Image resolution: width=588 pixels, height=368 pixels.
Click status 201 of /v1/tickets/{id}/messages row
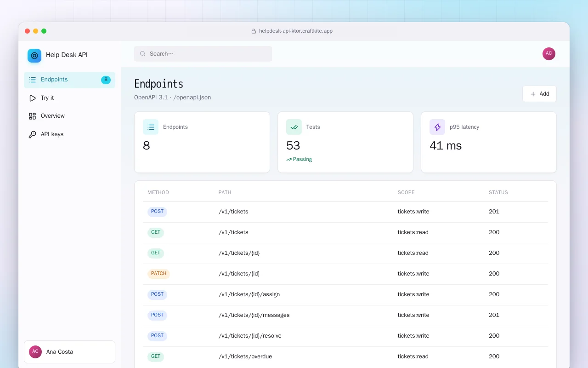coord(494,315)
